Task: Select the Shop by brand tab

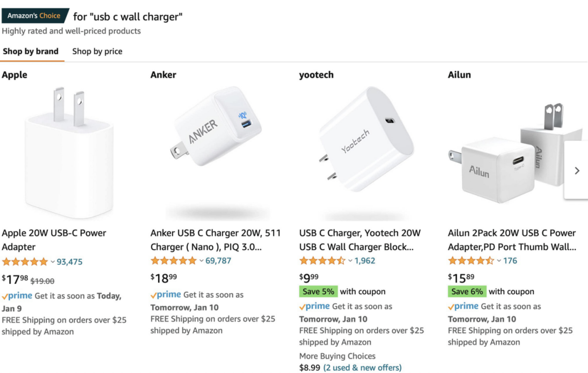Action: click(31, 51)
